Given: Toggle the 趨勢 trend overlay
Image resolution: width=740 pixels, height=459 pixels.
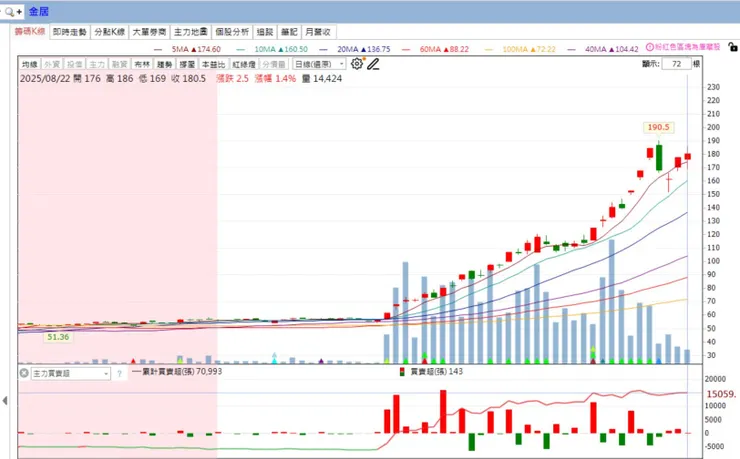Looking at the screenshot, I should (x=164, y=64).
